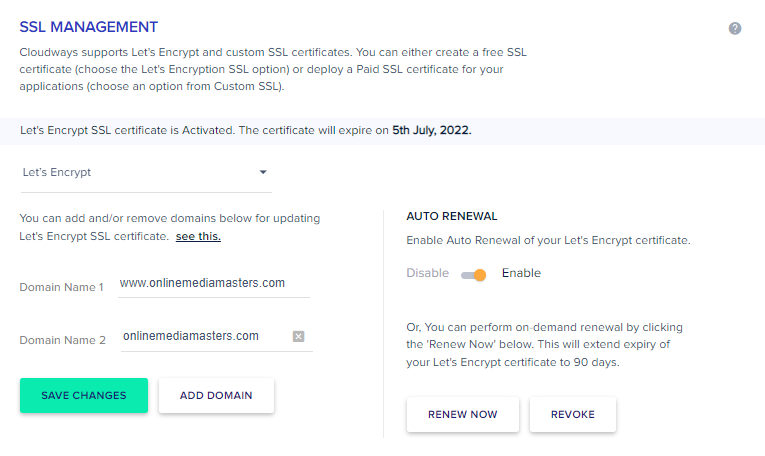Screen dimensions: 765x456
Task: Click the 'Domain Name 1' label
Action: 61,287
